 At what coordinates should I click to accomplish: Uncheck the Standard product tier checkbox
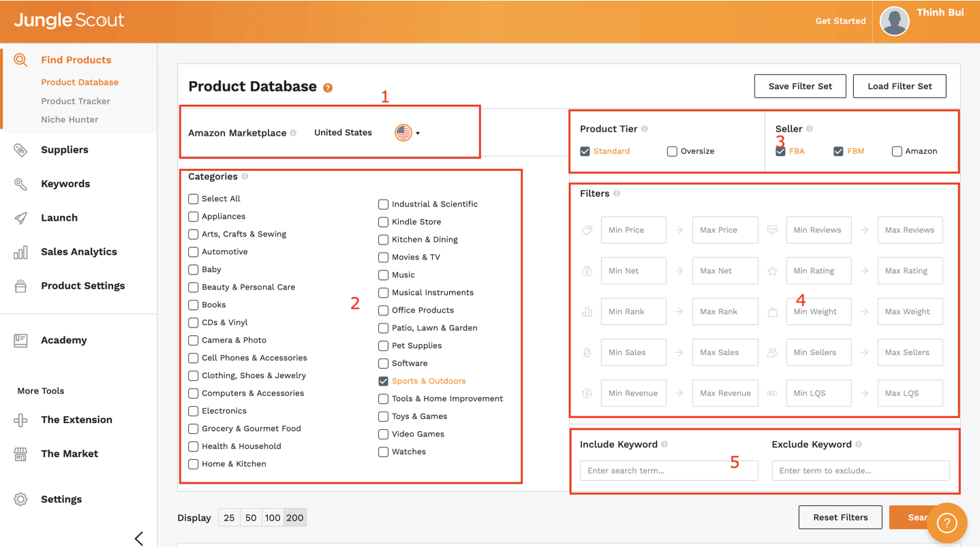click(x=585, y=151)
